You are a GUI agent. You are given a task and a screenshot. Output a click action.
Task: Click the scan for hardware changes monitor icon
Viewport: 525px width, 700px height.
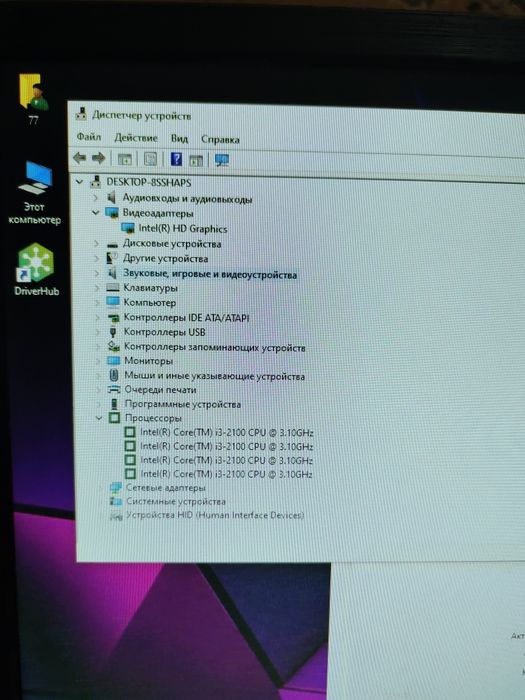tap(221, 160)
